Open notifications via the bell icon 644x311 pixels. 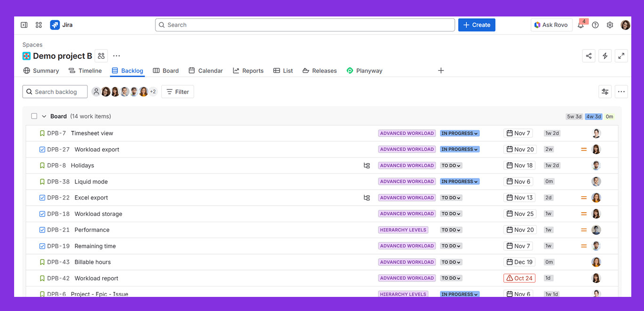(580, 25)
